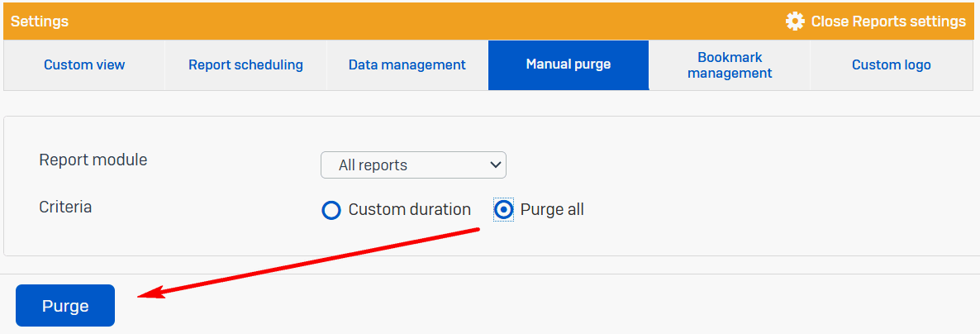Viewport: 980px width, 334px height.
Task: Choose the Purge all radio button
Action: (x=503, y=210)
